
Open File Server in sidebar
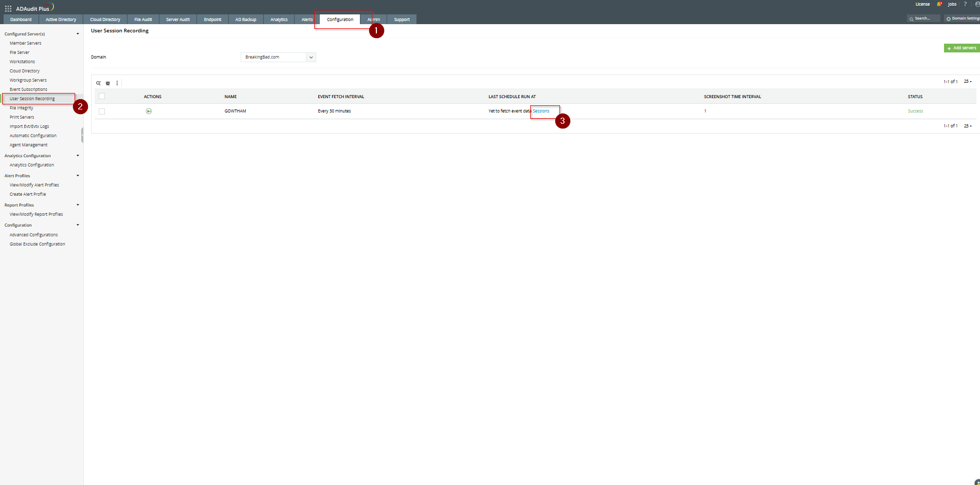20,52
